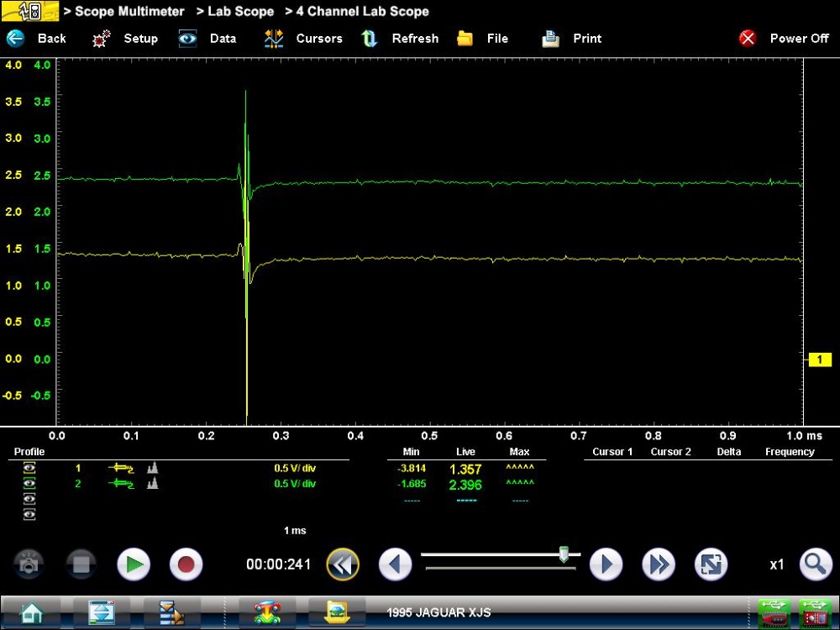Screen dimensions: 840x630
Task: Click the expand view icon
Action: point(711,564)
